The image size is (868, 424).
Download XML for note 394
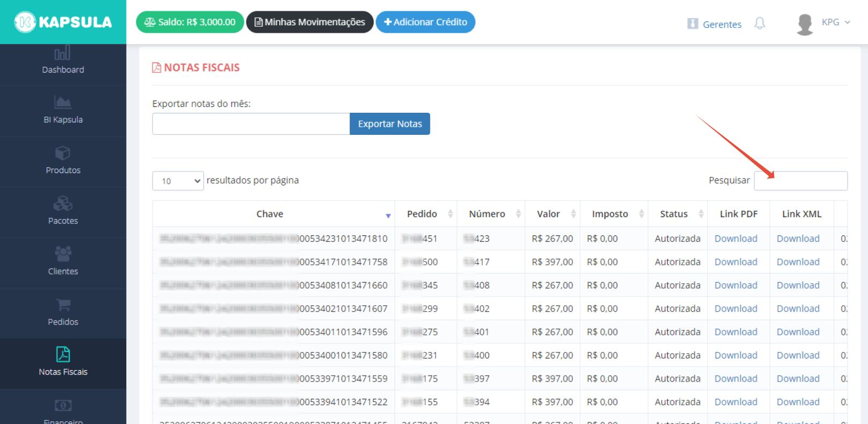pos(798,402)
